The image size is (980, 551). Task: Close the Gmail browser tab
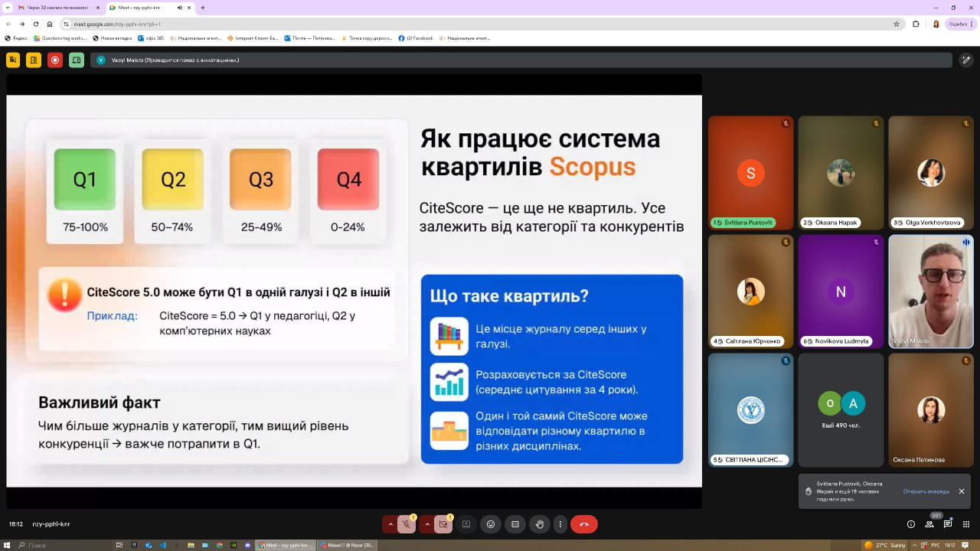coord(96,8)
